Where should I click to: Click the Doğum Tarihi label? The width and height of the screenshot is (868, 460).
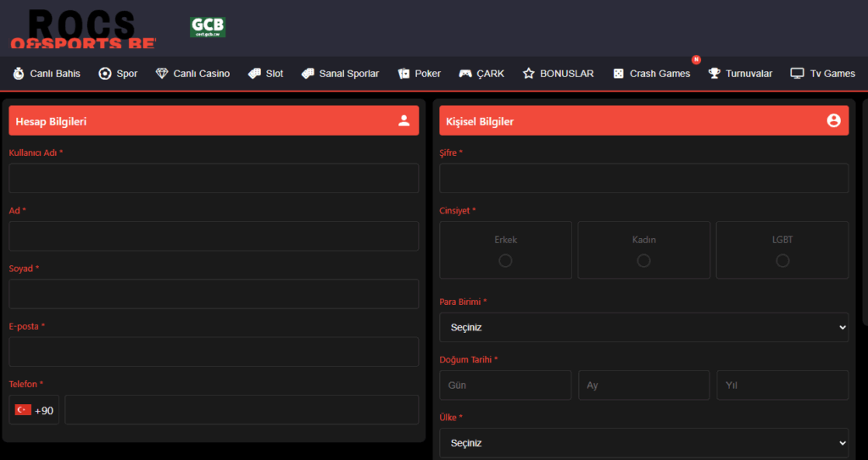pyautogui.click(x=468, y=359)
